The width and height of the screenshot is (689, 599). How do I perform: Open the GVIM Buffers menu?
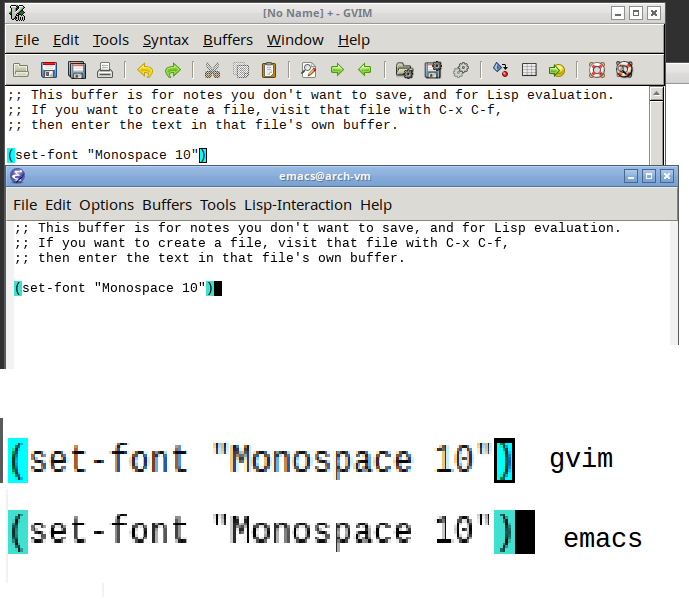click(228, 40)
